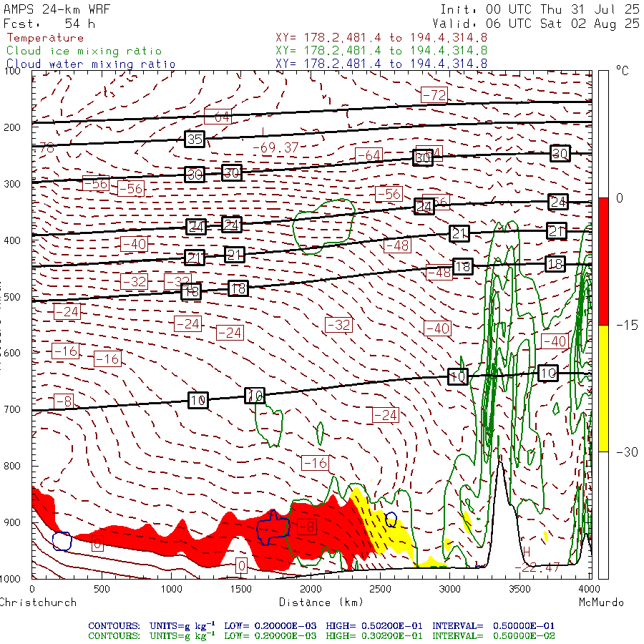This screenshot has width=644, height=644.
Task: Click the '4000' distance axis tick label
Action: coord(589,589)
